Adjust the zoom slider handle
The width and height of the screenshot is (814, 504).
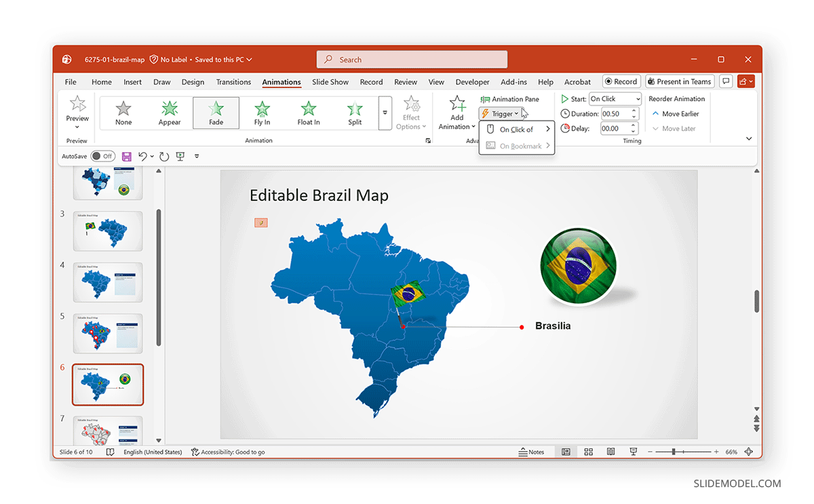point(674,452)
